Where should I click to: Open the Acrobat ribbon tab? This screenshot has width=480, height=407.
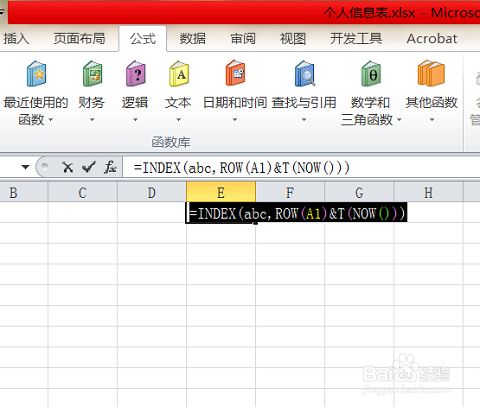coord(432,39)
